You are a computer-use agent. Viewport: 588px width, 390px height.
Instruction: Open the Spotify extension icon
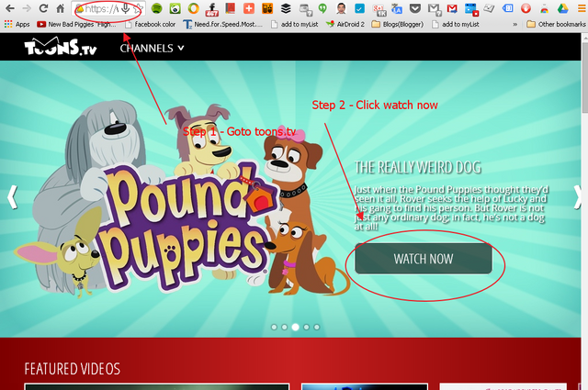(157, 8)
